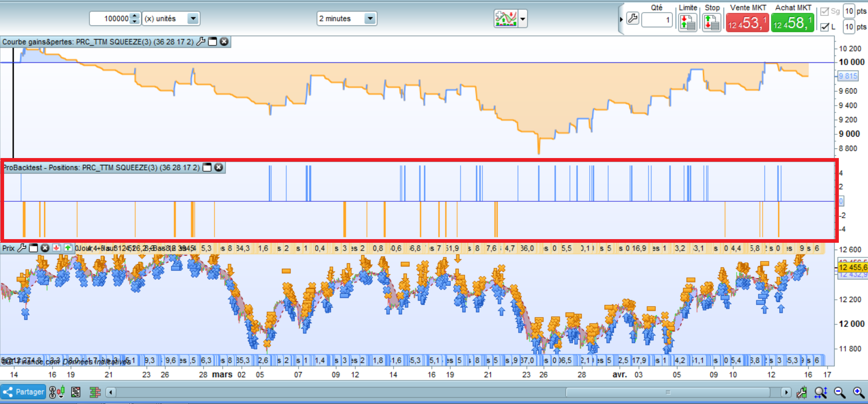This screenshot has width=868, height=404.
Task: Click the L points field showing 10
Action: 849,27
